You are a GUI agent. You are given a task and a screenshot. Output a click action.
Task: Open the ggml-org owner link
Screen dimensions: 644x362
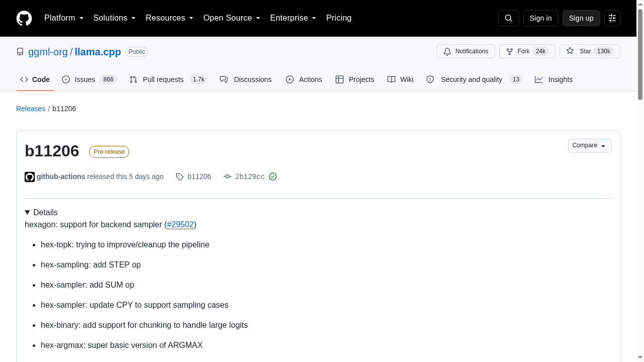(48, 52)
